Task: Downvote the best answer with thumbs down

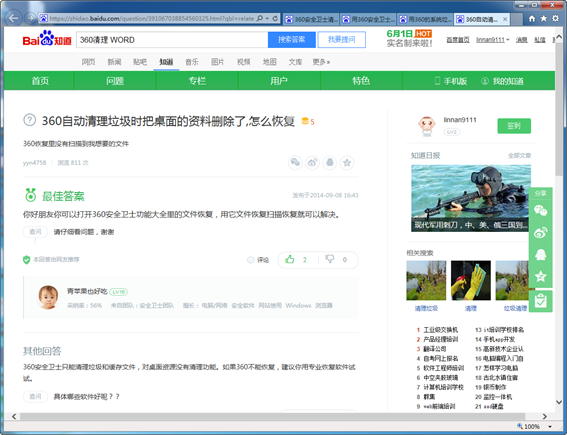Action: pyautogui.click(x=330, y=259)
